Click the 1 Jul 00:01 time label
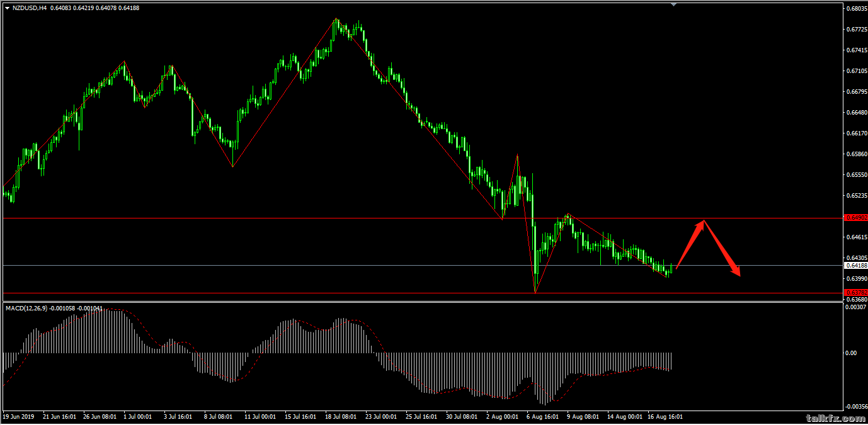868x425 pixels. (138, 417)
